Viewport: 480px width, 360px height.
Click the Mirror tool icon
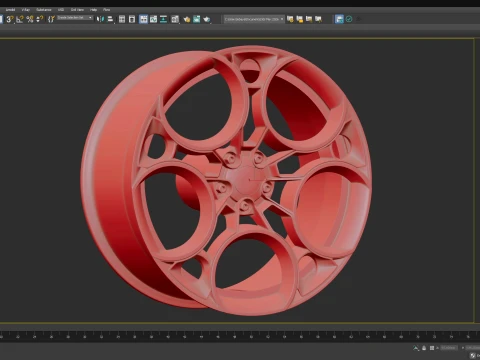tap(100, 19)
